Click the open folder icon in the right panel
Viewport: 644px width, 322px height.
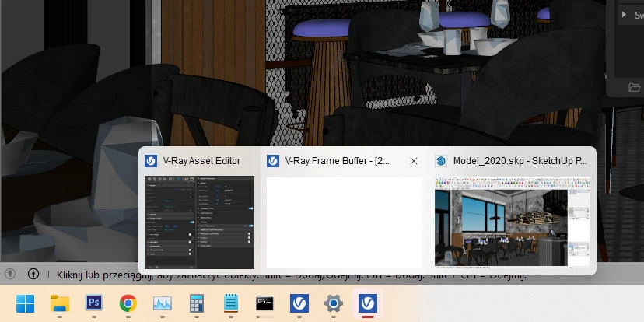(634, 87)
